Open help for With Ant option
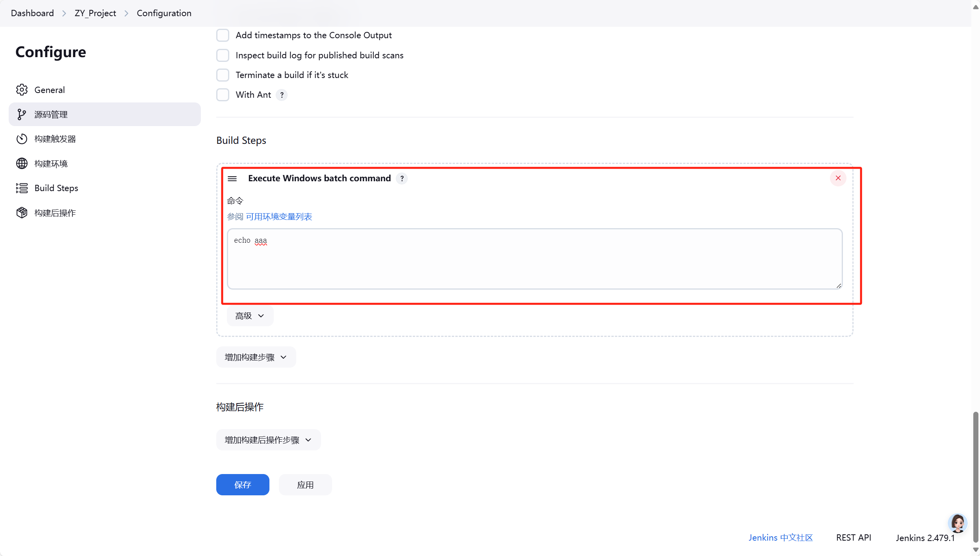The width and height of the screenshot is (980, 556). pos(282,95)
